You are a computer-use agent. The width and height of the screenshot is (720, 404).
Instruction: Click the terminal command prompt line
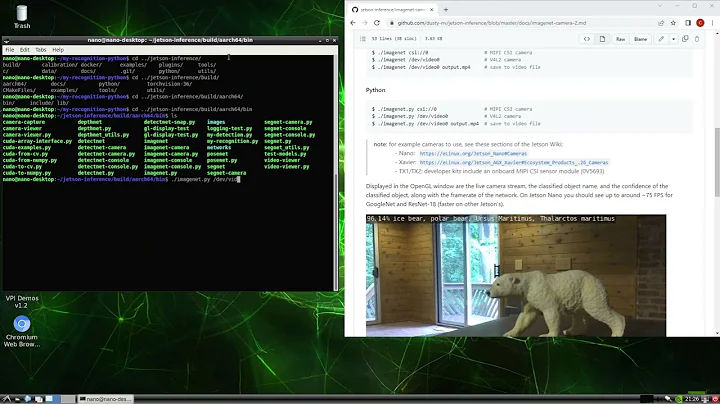click(x=121, y=180)
